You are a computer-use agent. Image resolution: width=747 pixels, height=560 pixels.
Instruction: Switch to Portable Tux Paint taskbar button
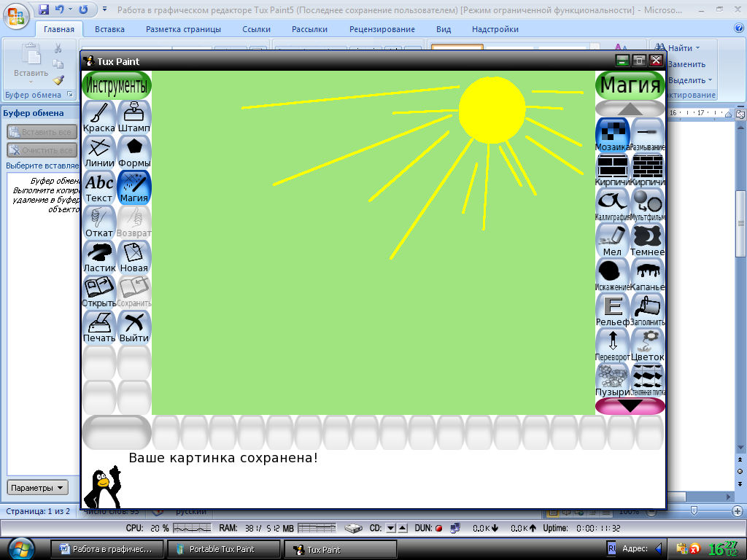pos(224,549)
